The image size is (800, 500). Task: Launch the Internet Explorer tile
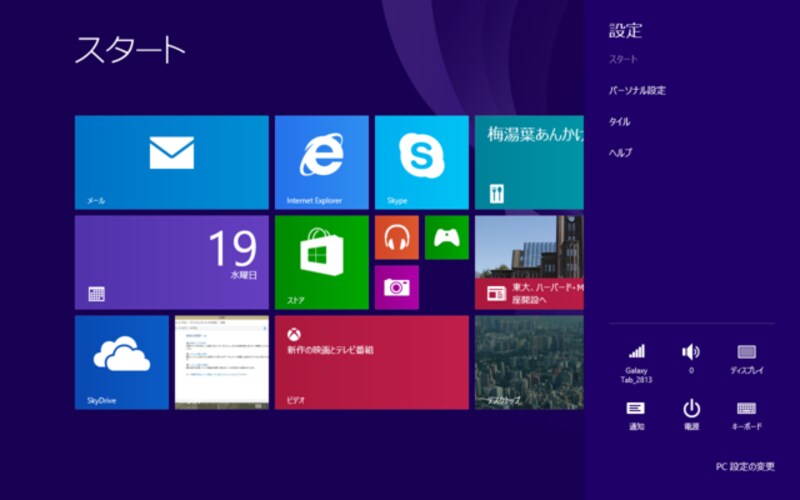coord(321,161)
